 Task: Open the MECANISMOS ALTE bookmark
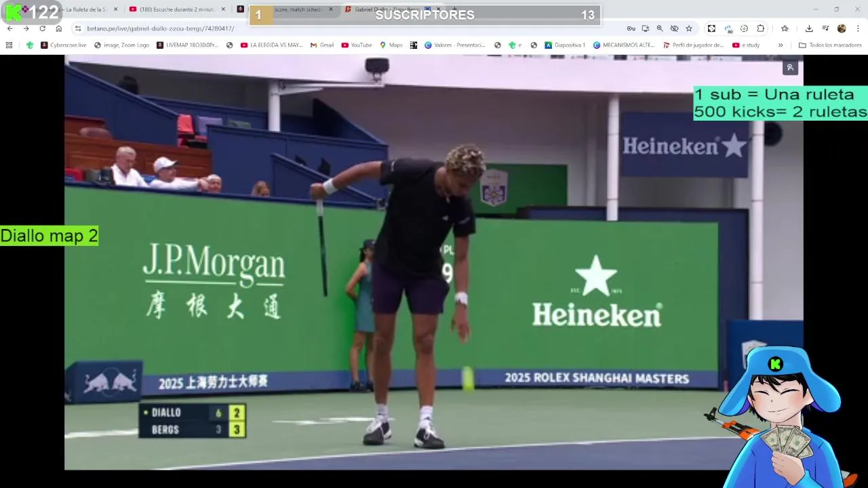point(625,45)
